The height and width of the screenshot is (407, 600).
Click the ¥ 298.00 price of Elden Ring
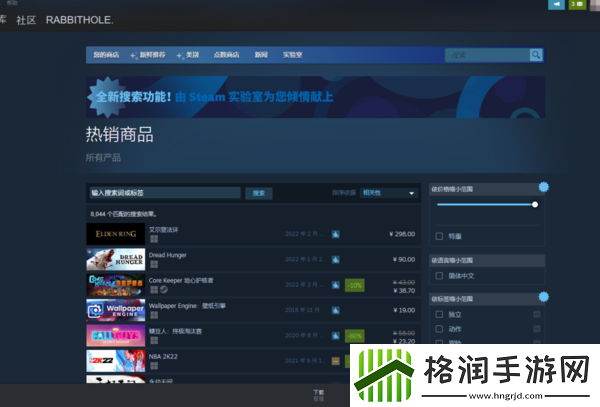pos(402,234)
